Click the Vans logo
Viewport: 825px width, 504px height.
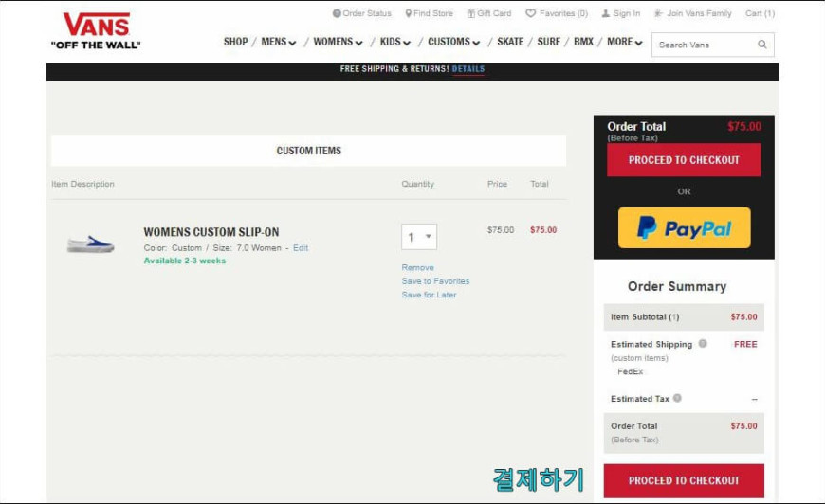[x=96, y=31]
